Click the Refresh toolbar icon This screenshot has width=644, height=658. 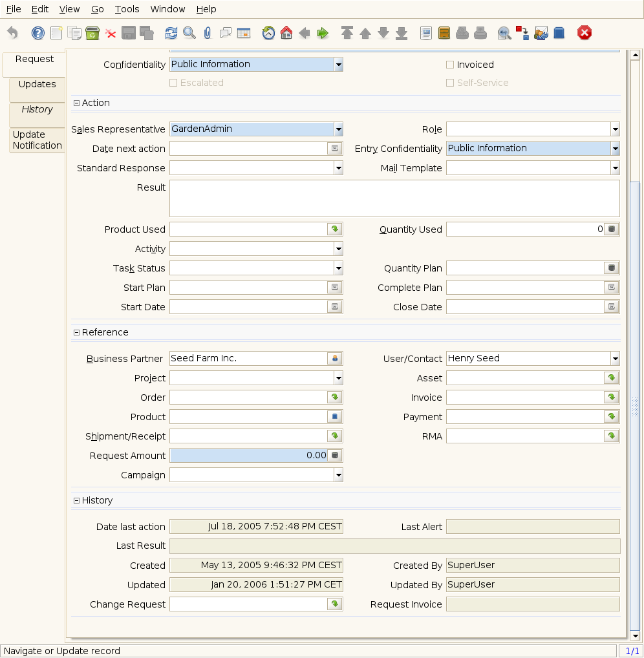pyautogui.click(x=171, y=33)
